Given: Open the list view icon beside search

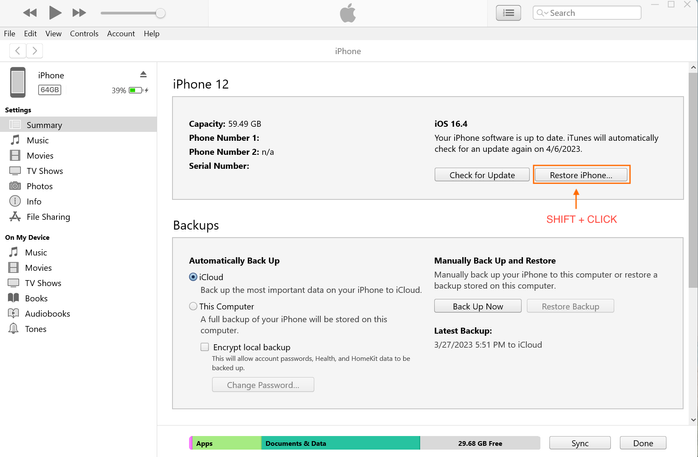Looking at the screenshot, I should point(510,13).
